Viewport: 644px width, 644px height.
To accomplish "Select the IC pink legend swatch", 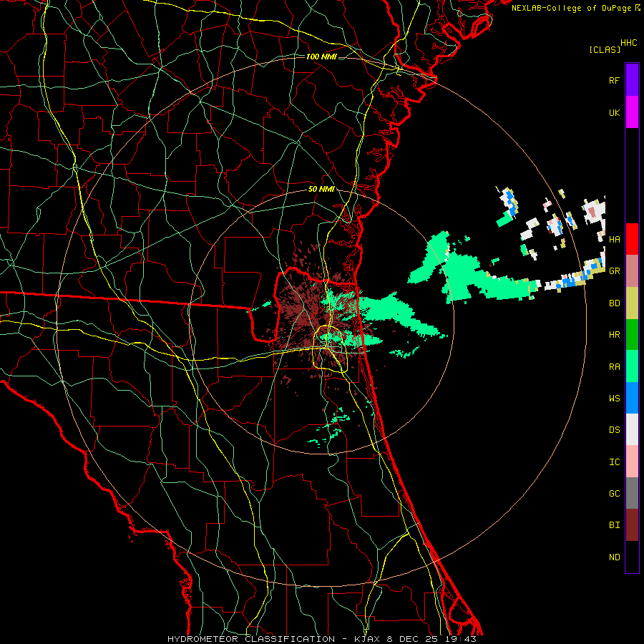I will click(632, 462).
